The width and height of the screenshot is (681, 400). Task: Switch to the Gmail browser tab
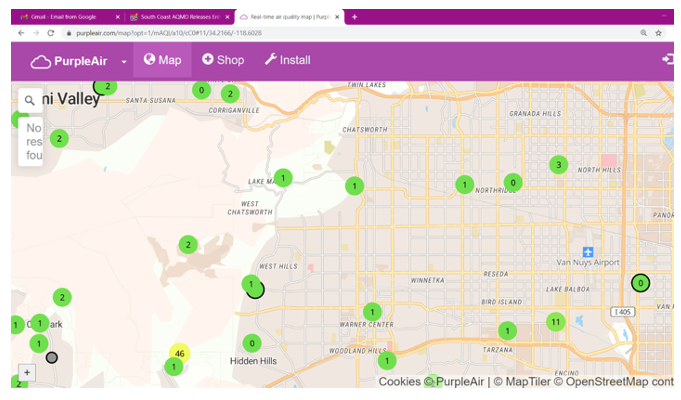65,17
